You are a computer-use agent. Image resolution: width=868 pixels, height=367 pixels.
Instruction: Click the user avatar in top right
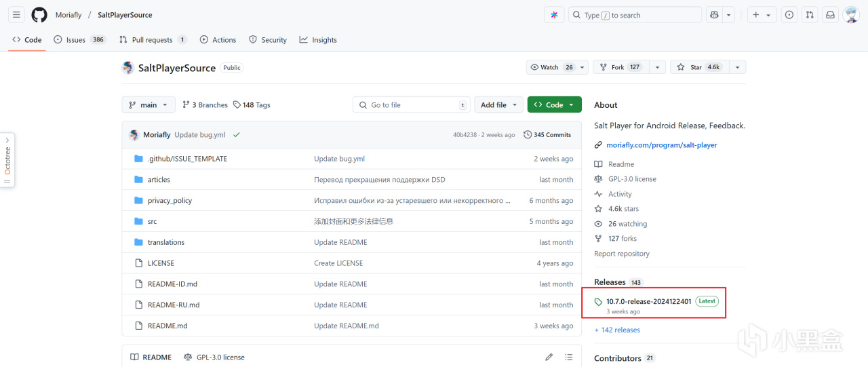[x=851, y=15]
